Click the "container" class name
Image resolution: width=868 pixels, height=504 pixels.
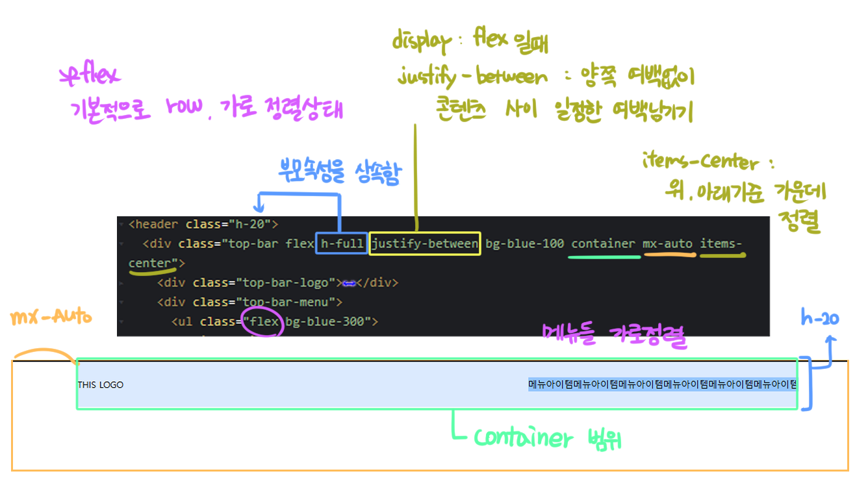coord(604,244)
